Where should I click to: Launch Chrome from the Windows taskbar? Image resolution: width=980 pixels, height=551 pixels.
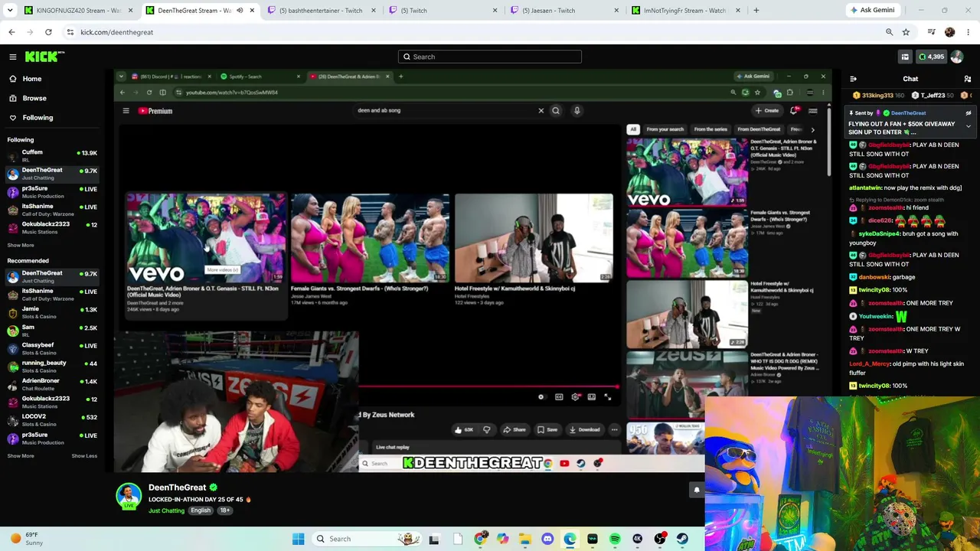pyautogui.click(x=480, y=539)
